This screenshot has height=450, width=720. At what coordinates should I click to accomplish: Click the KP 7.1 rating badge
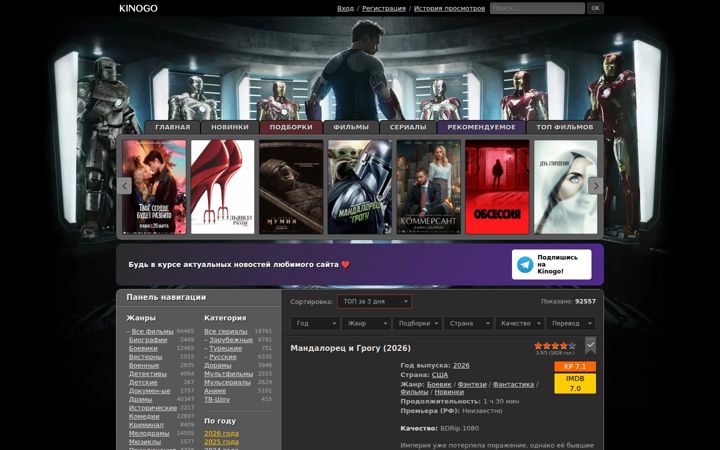575,366
